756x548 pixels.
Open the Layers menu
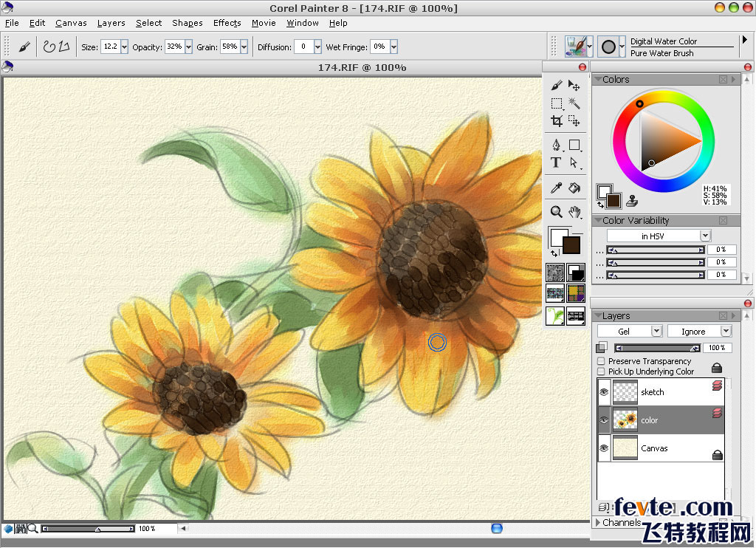pyautogui.click(x=111, y=23)
